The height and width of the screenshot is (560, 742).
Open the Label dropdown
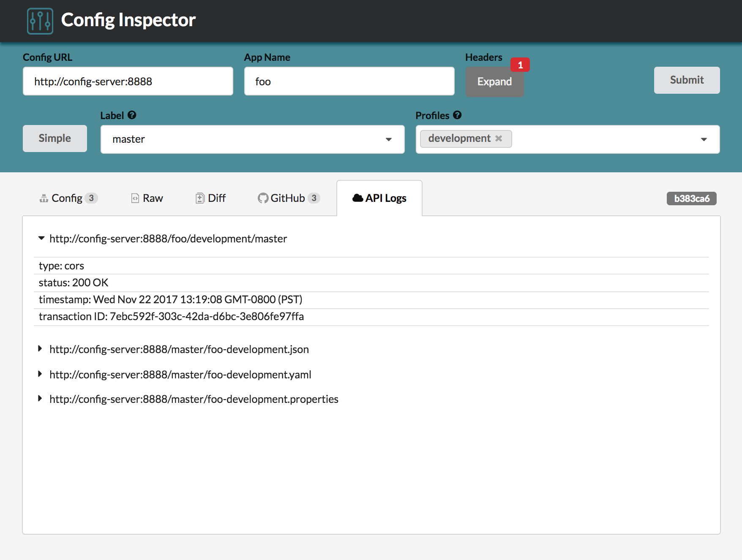pyautogui.click(x=388, y=139)
